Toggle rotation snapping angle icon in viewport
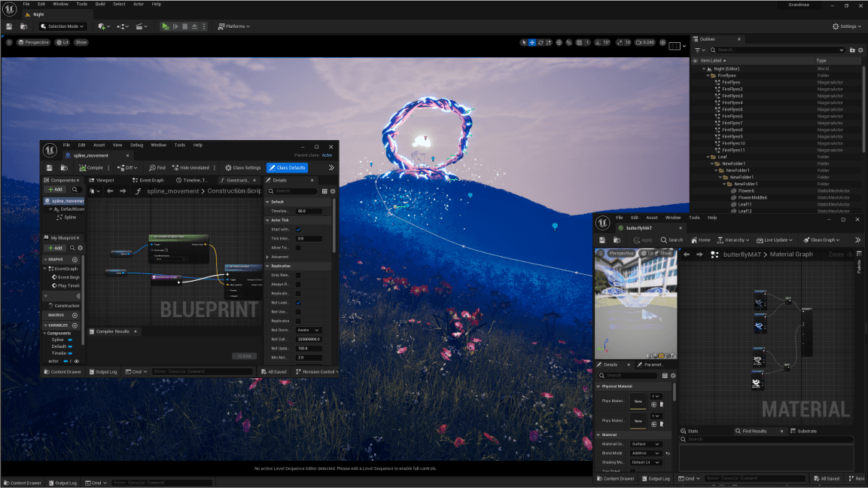Screen dimensions: 868x488 click(598, 42)
